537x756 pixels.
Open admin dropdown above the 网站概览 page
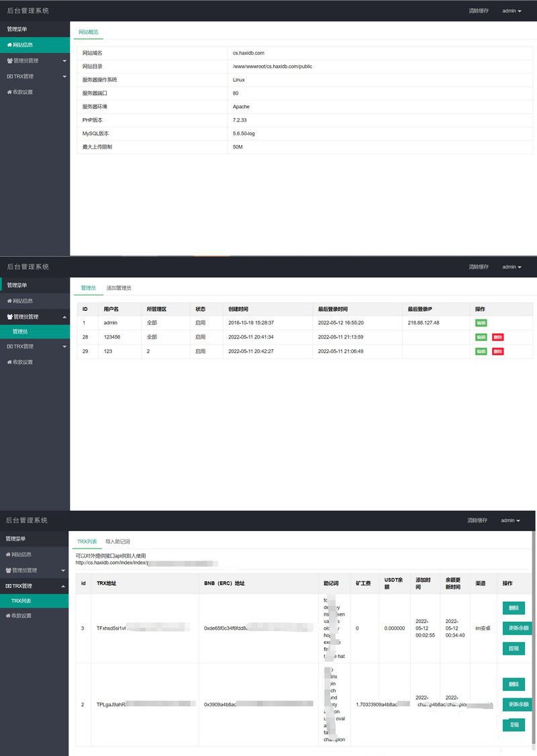click(x=511, y=11)
